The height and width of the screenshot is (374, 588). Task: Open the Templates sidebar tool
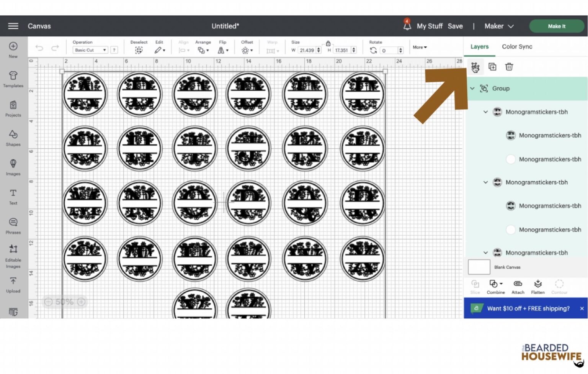tap(13, 79)
